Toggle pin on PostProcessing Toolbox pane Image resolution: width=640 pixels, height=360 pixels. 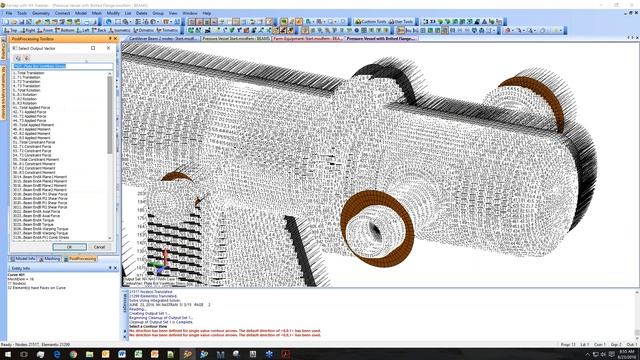[110, 38]
